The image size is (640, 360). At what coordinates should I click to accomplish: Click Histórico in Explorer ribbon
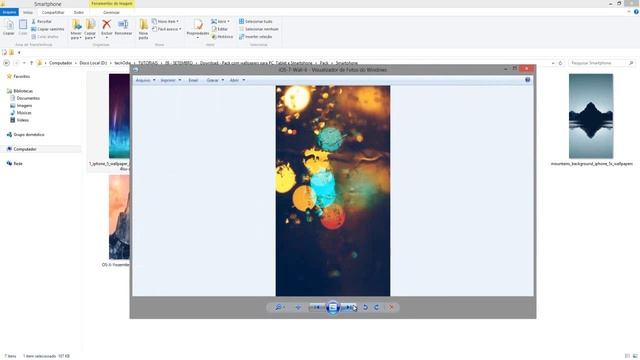(x=222, y=36)
